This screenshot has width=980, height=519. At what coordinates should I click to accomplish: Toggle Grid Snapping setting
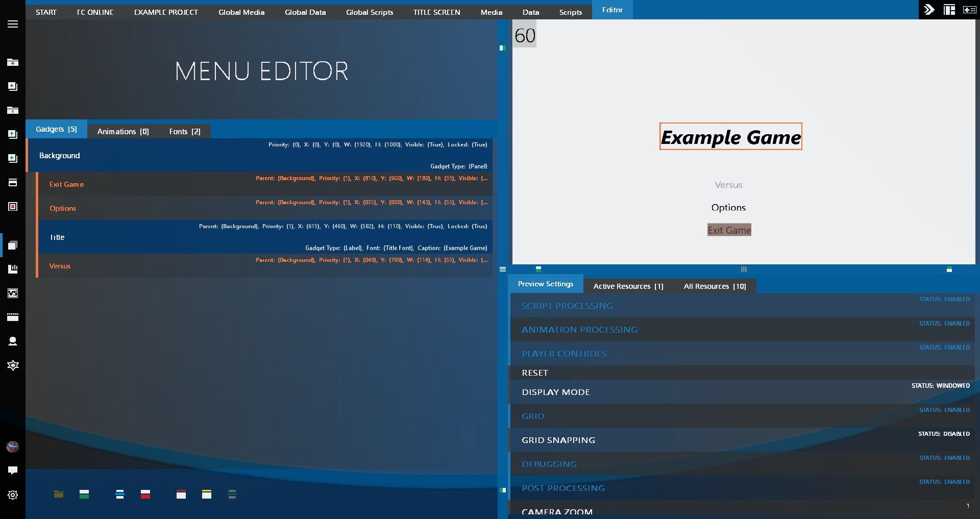(742, 439)
